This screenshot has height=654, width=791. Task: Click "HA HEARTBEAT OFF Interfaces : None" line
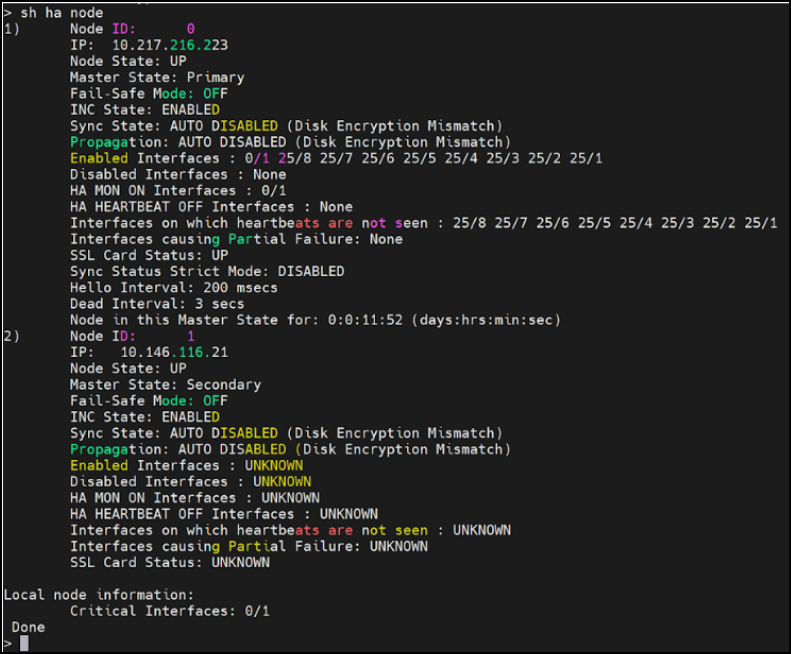pyautogui.click(x=210, y=206)
